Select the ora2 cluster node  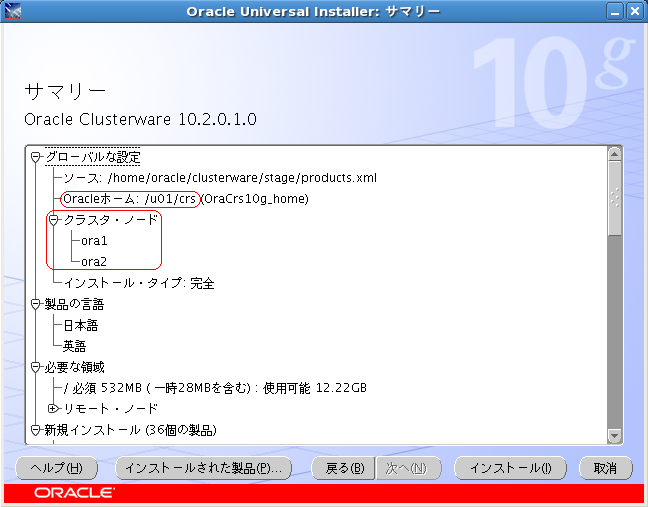94,262
